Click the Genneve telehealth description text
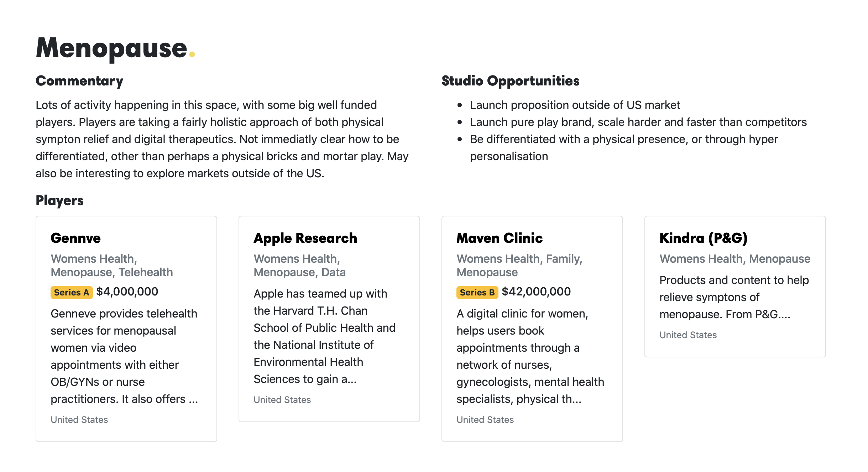 [x=124, y=356]
